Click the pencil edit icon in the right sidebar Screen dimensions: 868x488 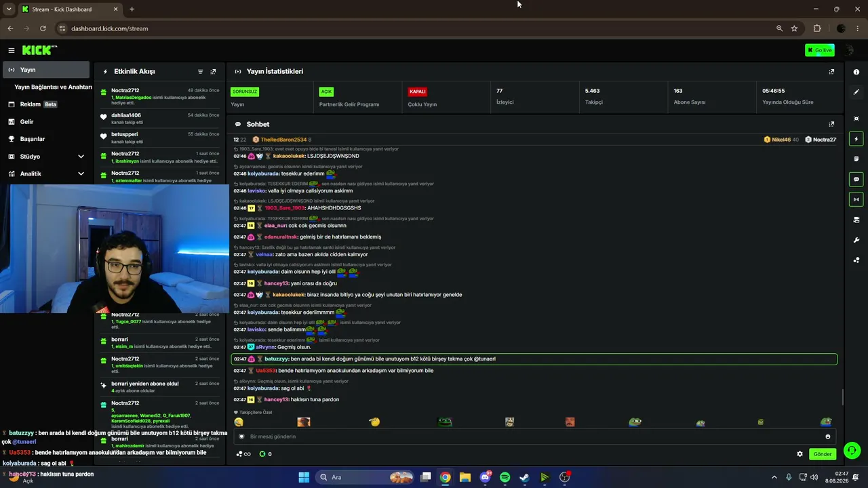[x=856, y=91]
